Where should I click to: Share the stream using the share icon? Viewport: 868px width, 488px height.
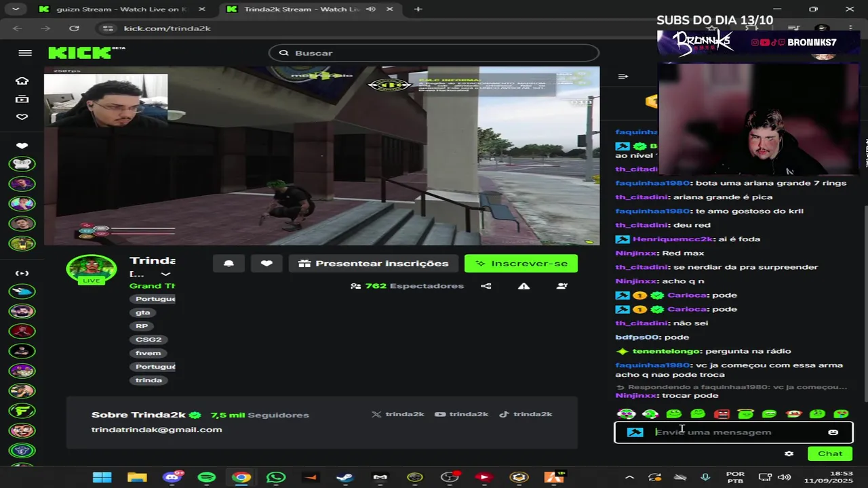pos(486,286)
